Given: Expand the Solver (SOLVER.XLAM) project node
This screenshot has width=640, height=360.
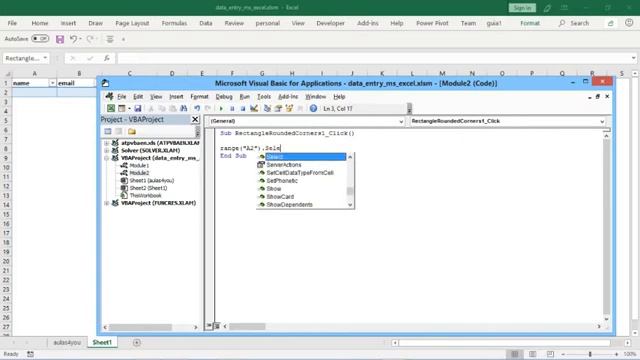Looking at the screenshot, I should click(107, 151).
